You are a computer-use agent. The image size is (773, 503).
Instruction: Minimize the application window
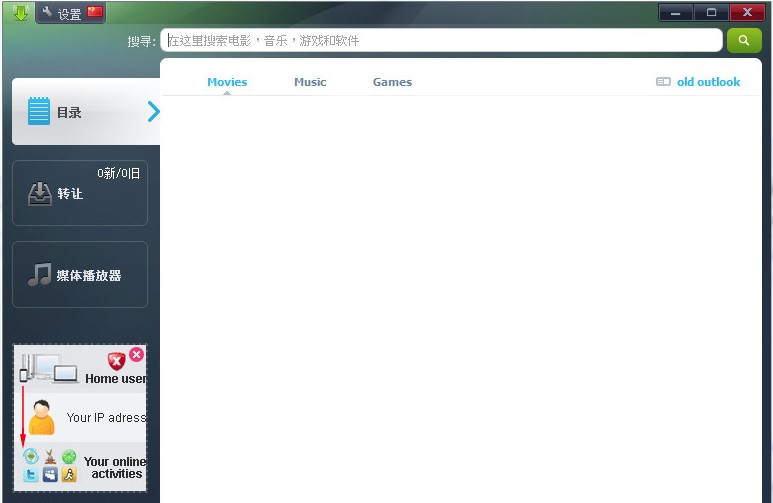tap(675, 12)
